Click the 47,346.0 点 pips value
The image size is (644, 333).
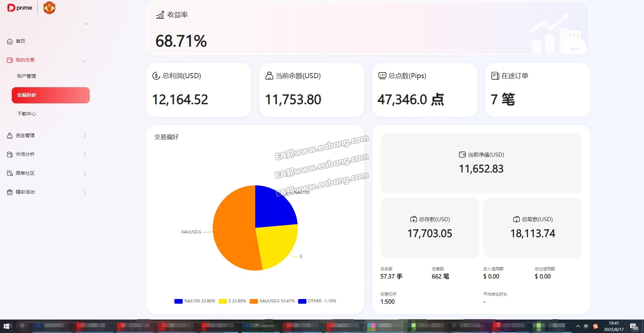(411, 100)
